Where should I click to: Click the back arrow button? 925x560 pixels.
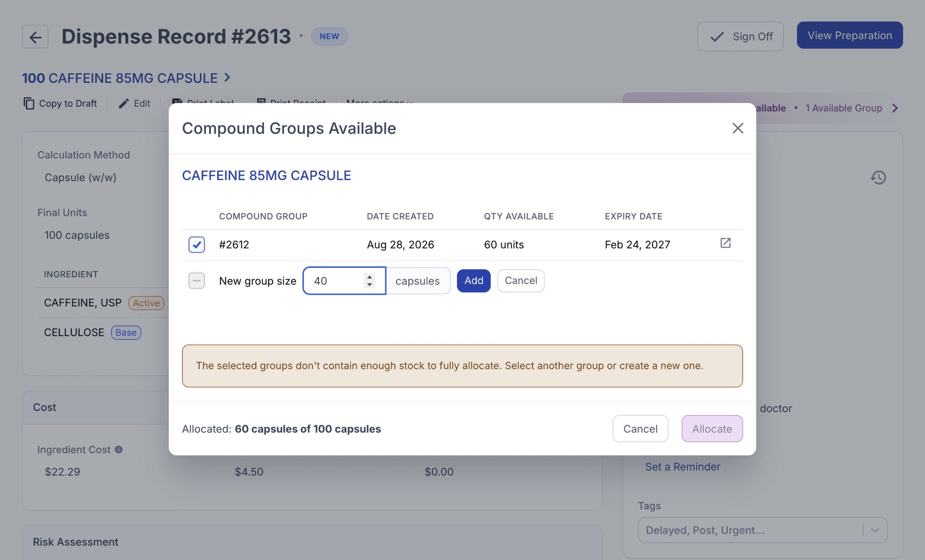coord(35,37)
